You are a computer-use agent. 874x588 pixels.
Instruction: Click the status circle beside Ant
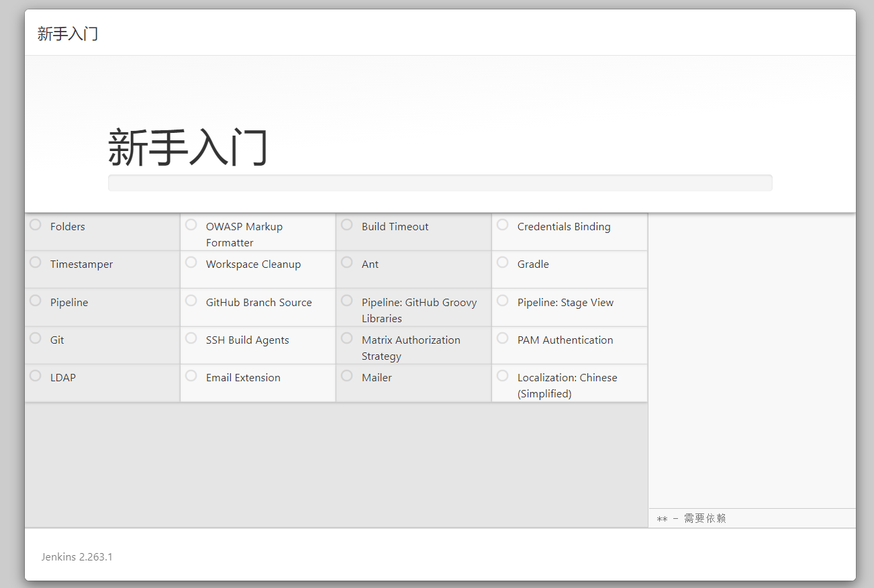(x=347, y=262)
